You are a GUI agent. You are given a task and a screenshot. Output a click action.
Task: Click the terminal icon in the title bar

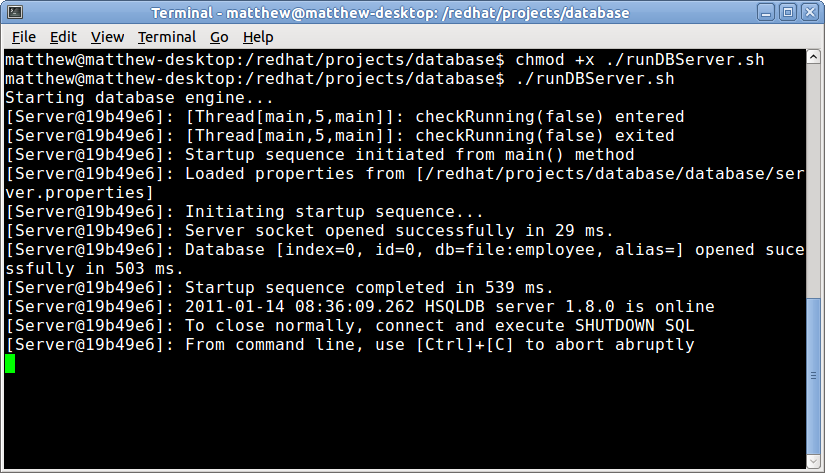[x=13, y=13]
